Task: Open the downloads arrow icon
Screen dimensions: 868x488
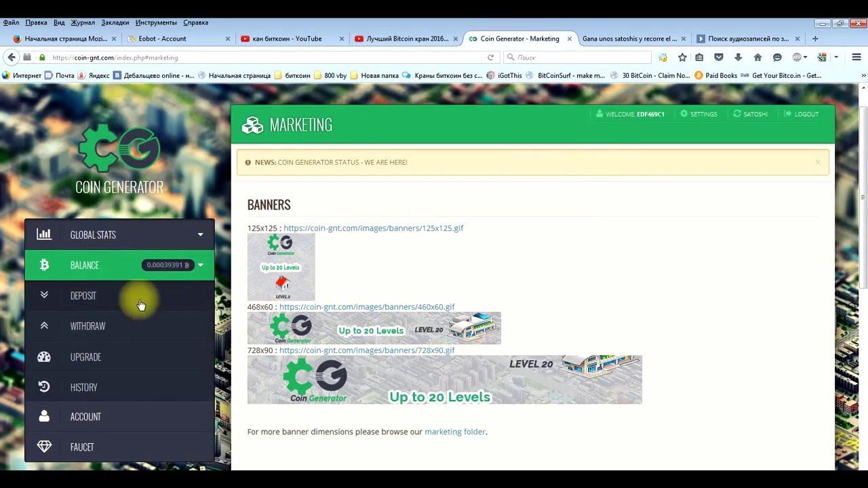Action: click(738, 58)
